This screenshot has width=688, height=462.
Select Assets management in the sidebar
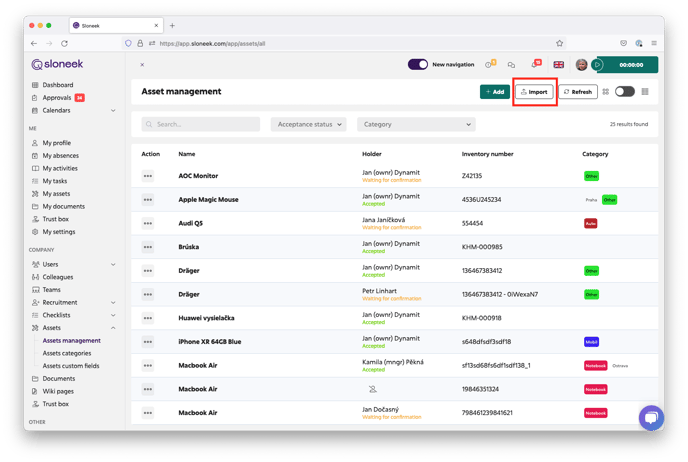click(72, 340)
